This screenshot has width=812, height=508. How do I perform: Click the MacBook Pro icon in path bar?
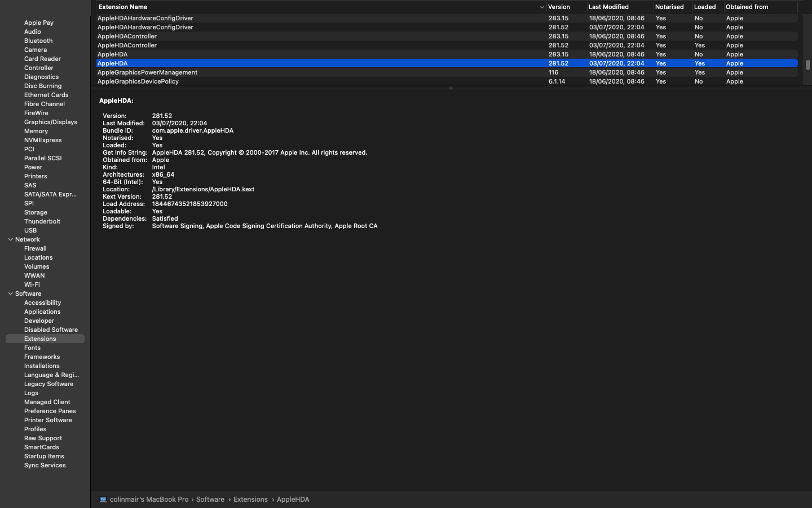pos(103,500)
